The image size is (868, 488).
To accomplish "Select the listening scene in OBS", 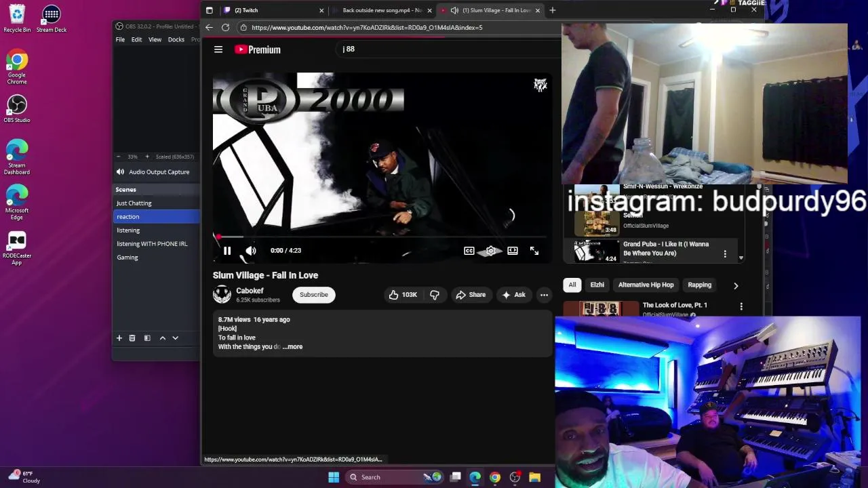I will click(156, 230).
